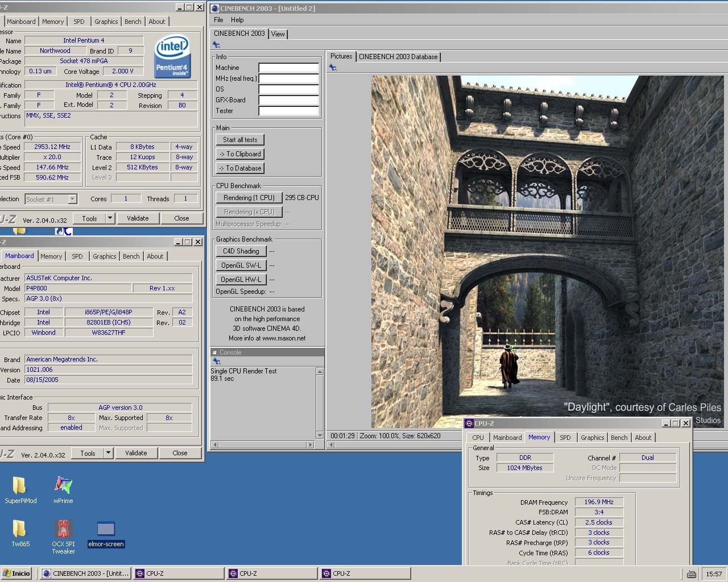This screenshot has width=728, height=582.
Task: Click the CINEBENCH title bar application icon
Action: [215, 8]
